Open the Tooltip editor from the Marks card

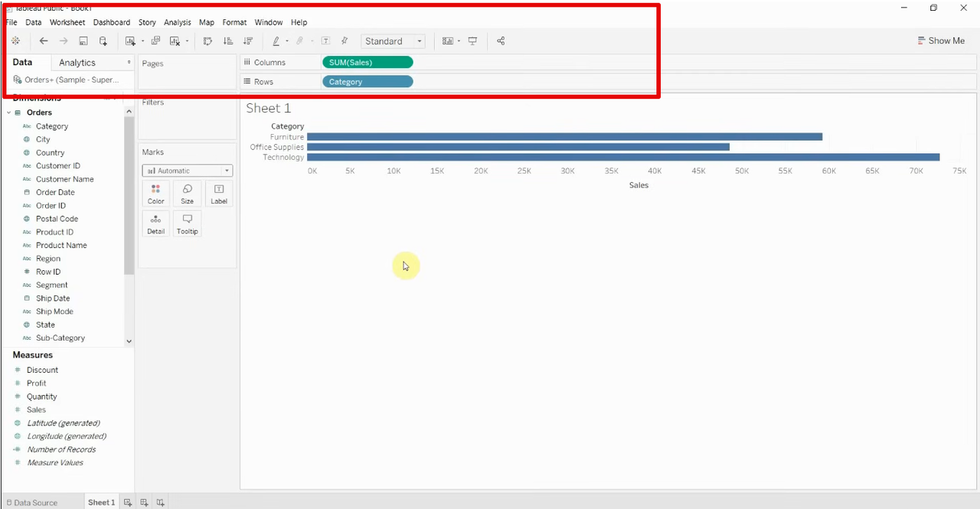[x=187, y=223]
